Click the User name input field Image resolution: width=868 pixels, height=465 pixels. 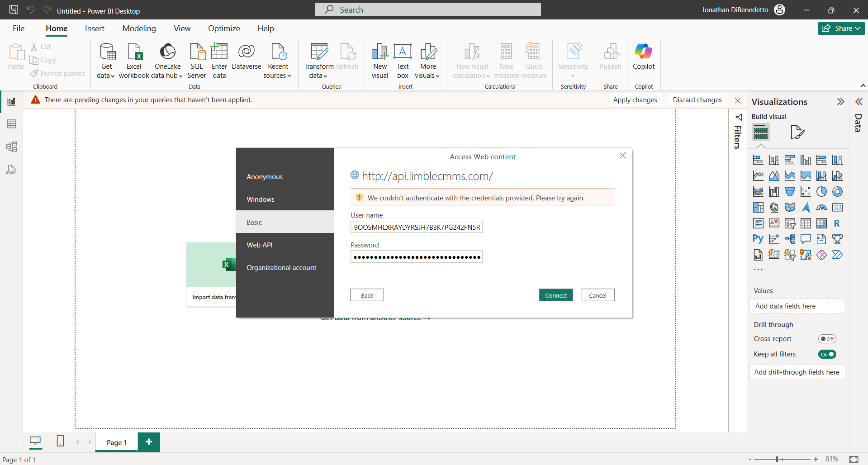click(416, 227)
